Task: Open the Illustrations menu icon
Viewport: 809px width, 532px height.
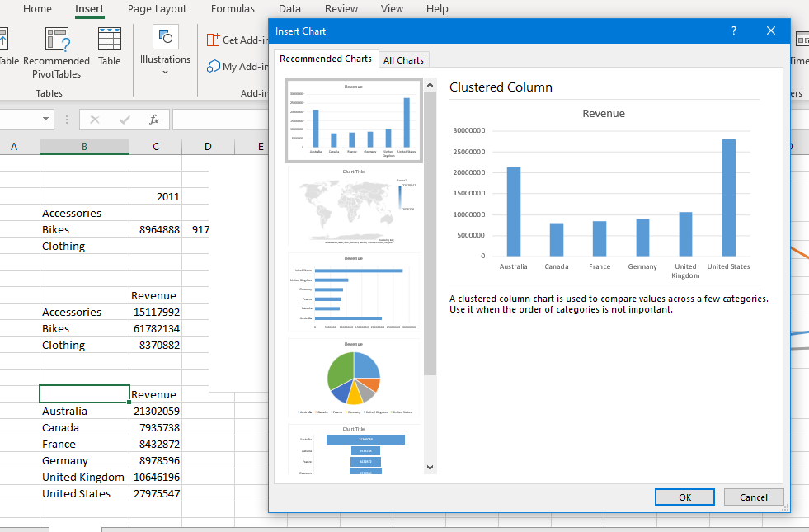Action: click(x=165, y=37)
